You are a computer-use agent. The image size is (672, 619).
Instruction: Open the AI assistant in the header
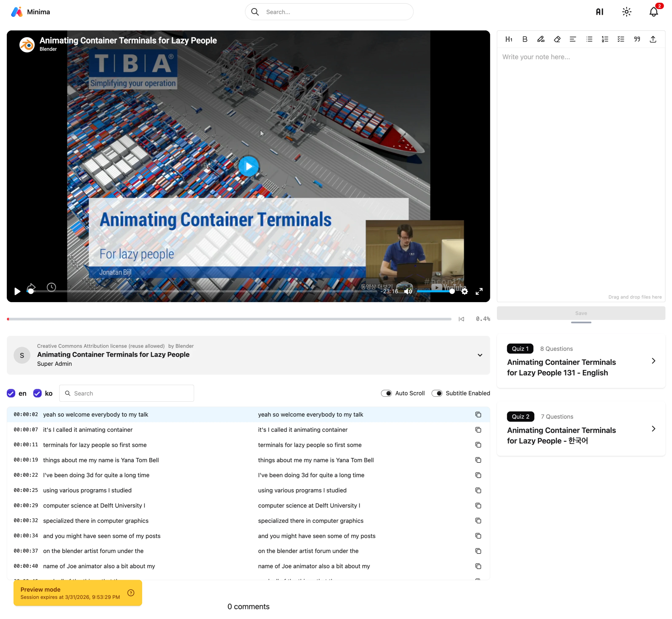[x=599, y=12]
